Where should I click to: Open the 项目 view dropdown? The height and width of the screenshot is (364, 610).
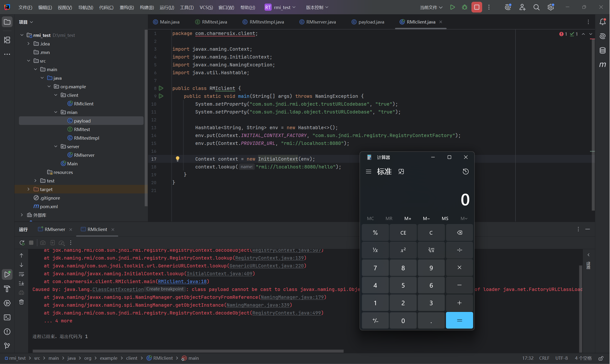[26, 22]
